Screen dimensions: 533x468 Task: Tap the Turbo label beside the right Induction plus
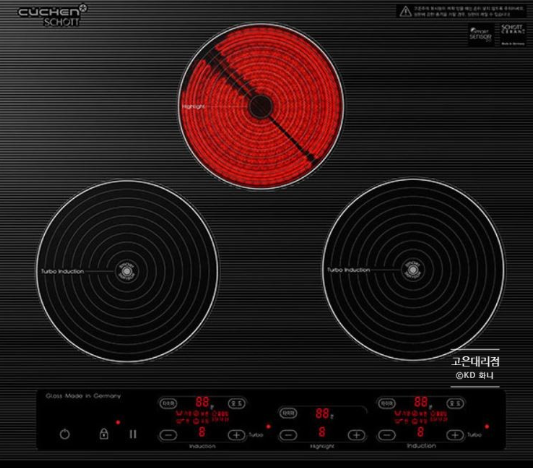(475, 435)
